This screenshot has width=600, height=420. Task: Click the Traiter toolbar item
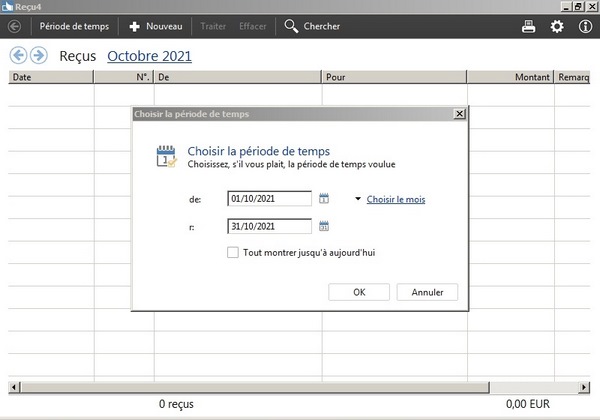[213, 26]
